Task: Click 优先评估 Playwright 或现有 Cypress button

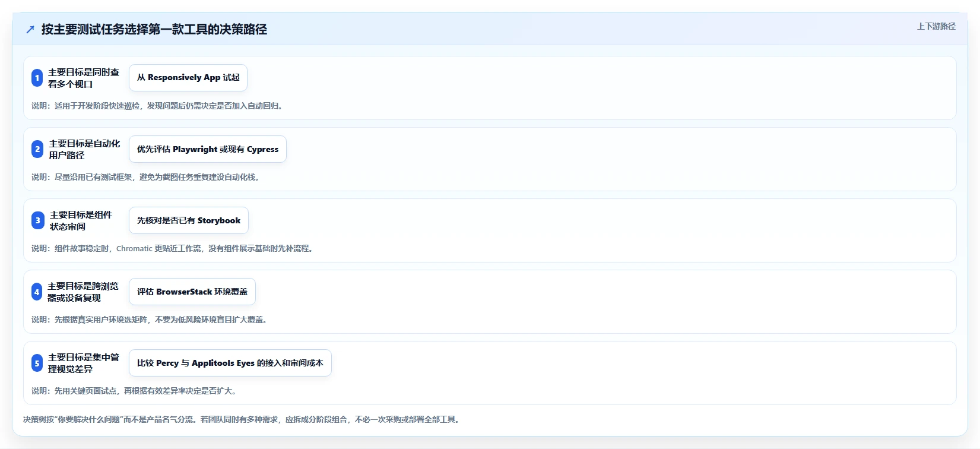Action: click(x=208, y=149)
